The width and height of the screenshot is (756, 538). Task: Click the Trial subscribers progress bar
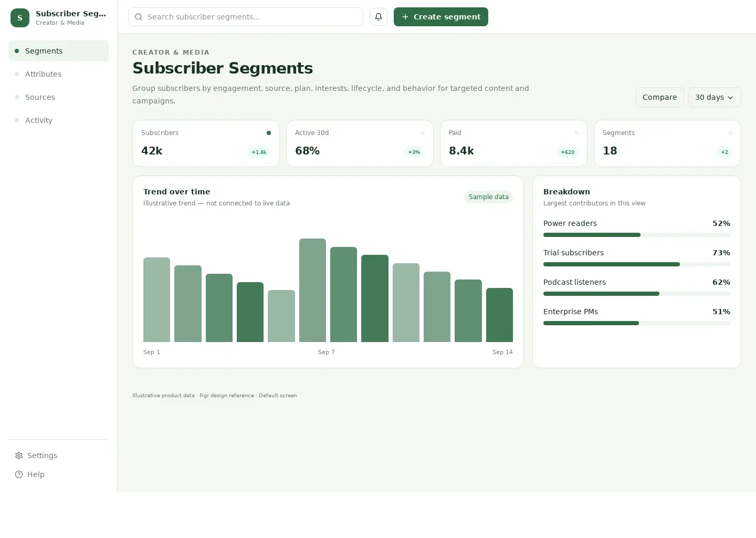[x=637, y=264]
